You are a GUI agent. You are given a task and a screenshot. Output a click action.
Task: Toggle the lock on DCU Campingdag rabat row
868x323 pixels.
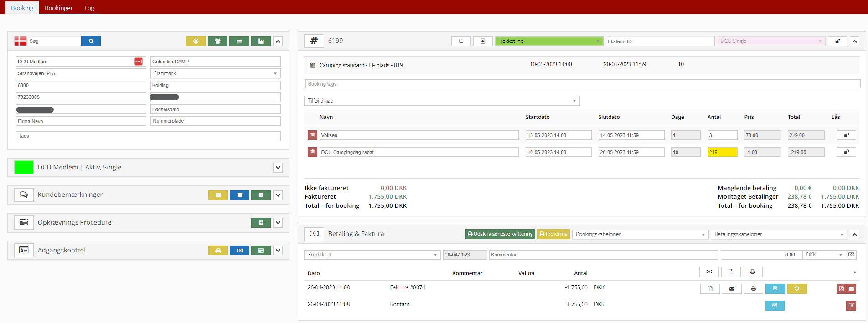point(846,152)
